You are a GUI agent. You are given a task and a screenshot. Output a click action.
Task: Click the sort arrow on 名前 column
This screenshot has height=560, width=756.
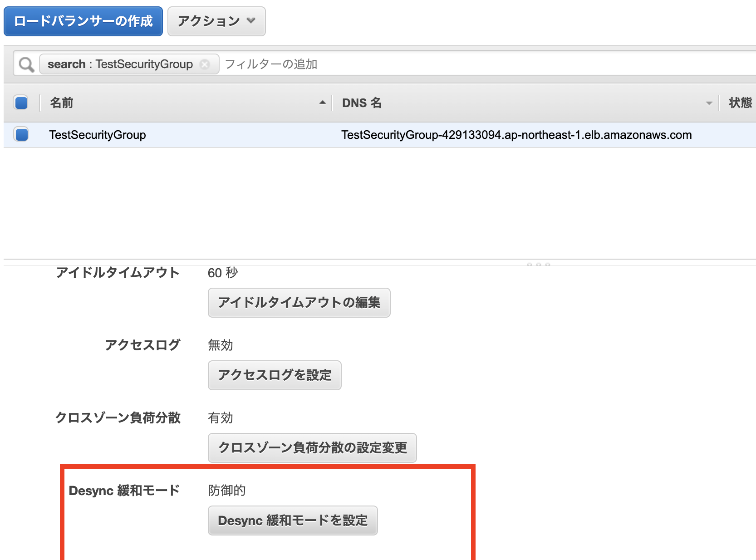(x=322, y=103)
